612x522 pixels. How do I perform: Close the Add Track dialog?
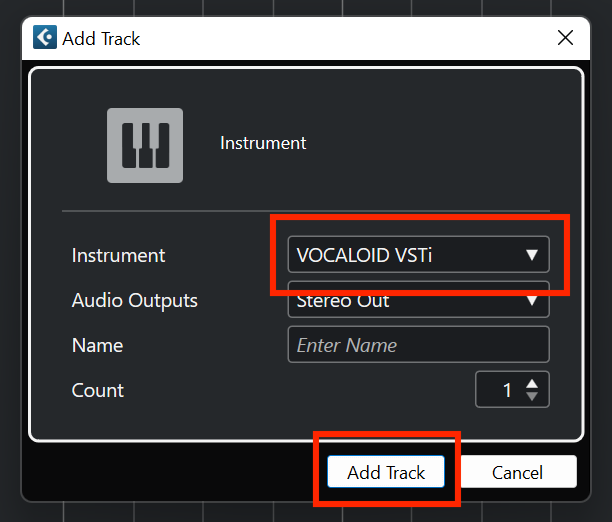566,38
